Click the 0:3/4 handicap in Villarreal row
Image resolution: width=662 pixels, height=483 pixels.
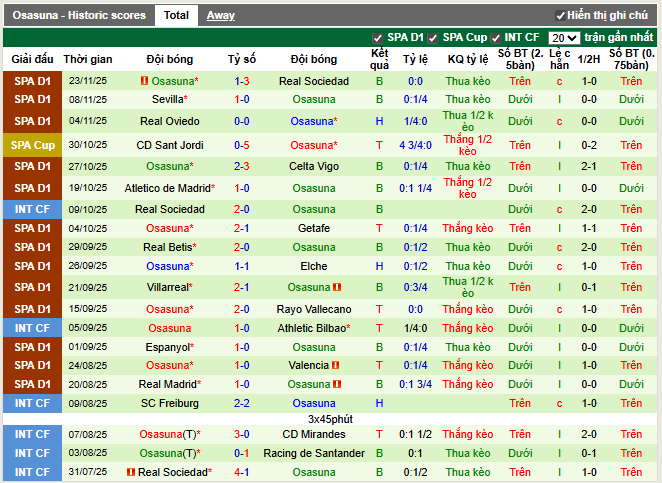coord(415,288)
